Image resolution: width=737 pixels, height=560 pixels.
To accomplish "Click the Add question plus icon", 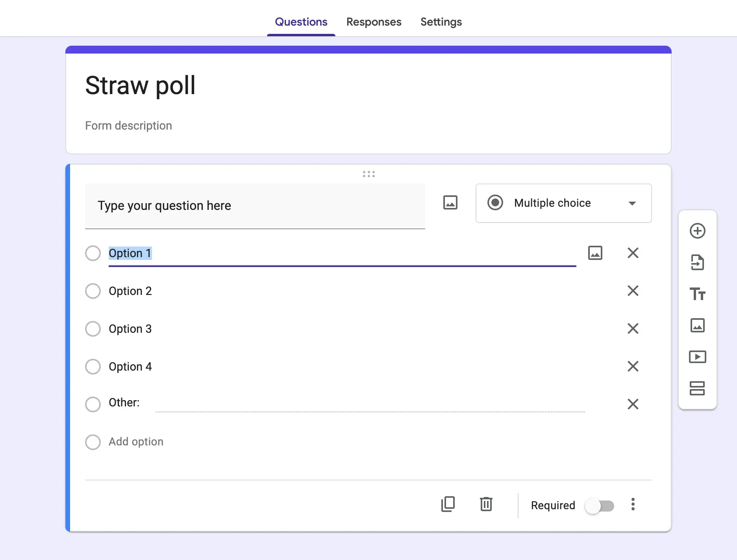I will click(697, 231).
